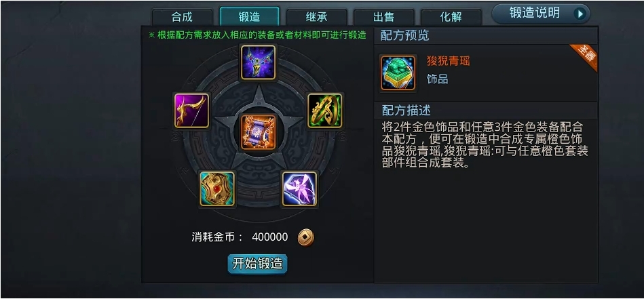Switch to the 出售 tab

383,17
